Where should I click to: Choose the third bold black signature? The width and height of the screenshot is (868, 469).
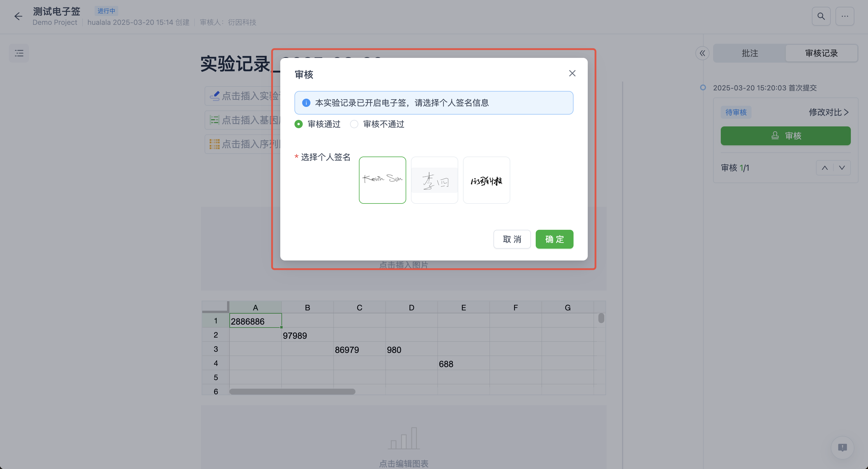click(x=486, y=180)
